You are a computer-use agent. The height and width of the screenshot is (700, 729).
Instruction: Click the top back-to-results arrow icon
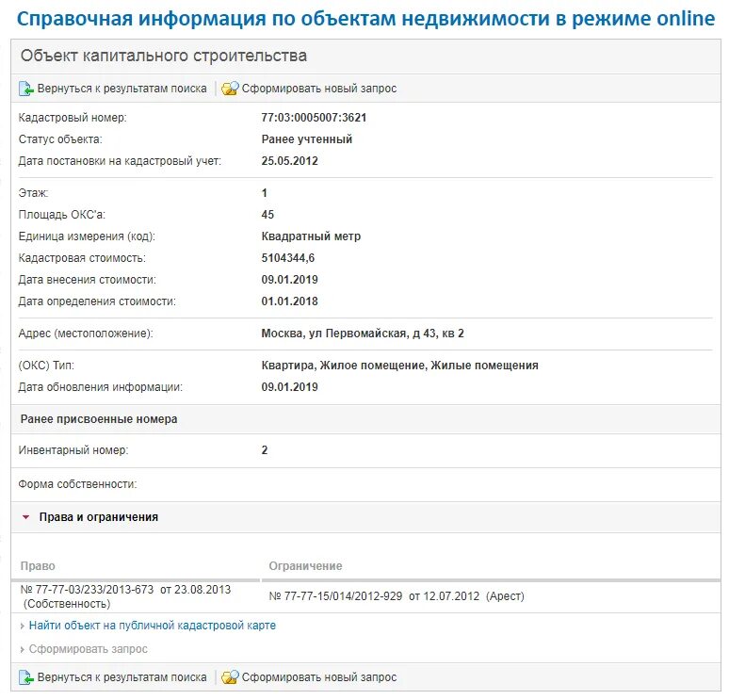(x=26, y=89)
